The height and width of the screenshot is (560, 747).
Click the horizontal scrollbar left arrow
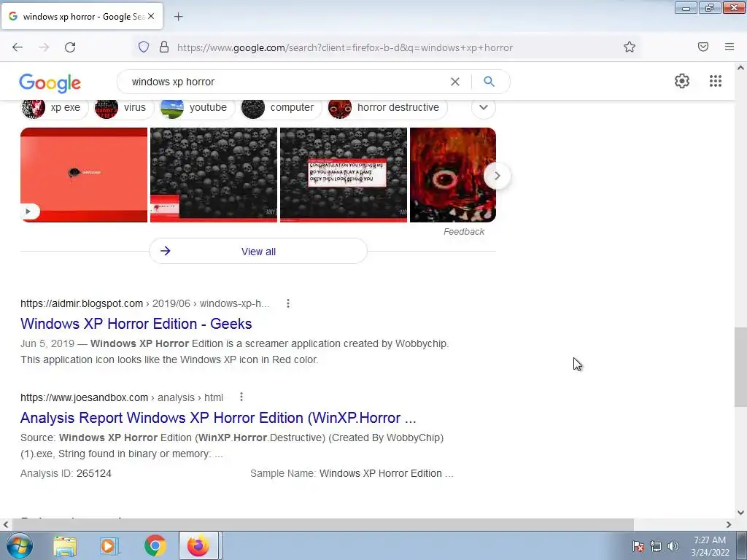pos(6,524)
